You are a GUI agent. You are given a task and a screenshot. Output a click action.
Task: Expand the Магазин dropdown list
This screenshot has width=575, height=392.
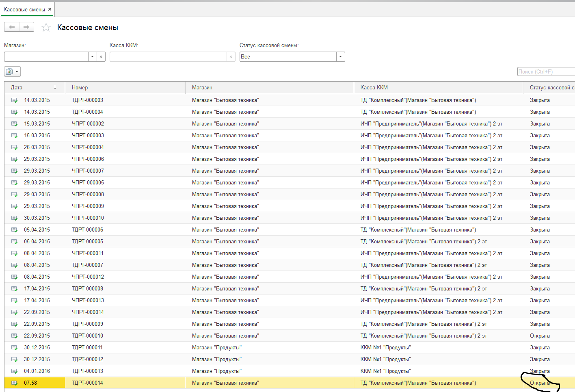pos(92,57)
